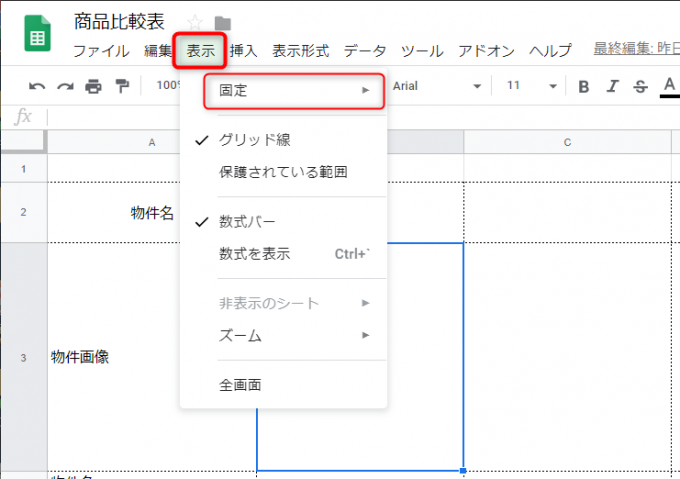
Task: Print the spreadsheet
Action: [93, 86]
